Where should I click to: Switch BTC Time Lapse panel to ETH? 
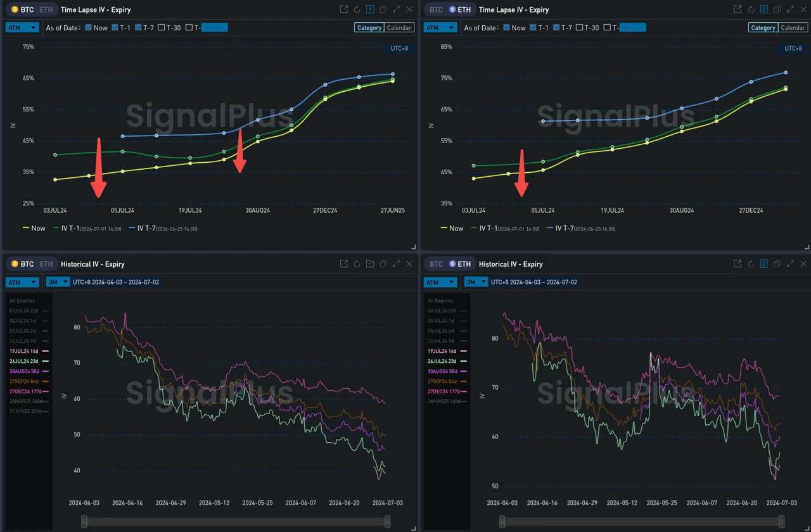46,10
